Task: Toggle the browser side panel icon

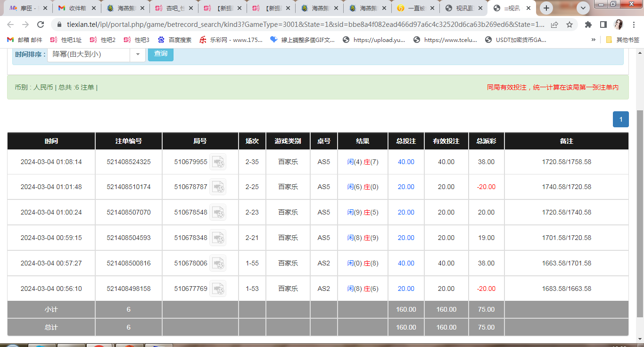Action: click(x=603, y=25)
